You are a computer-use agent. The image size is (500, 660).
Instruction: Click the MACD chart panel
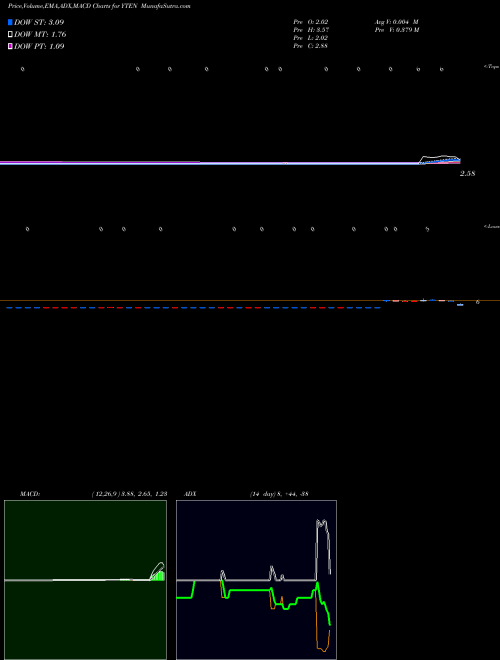[85, 580]
